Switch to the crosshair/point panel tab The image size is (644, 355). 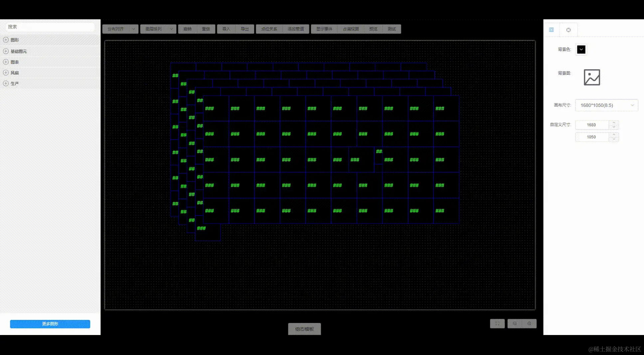point(568,29)
